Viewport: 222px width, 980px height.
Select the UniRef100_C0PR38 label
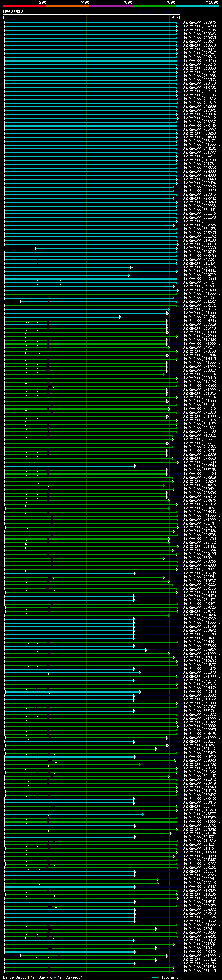pyautogui.click(x=199, y=206)
